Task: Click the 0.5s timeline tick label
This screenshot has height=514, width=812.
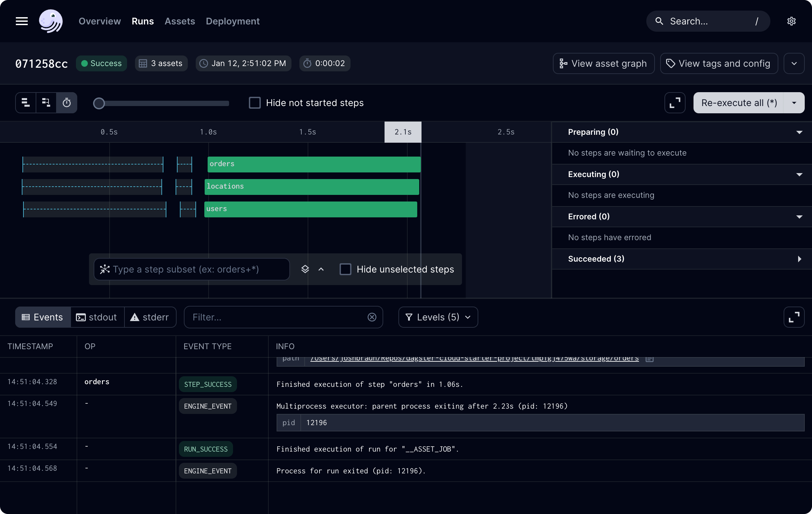Action: pyautogui.click(x=109, y=132)
